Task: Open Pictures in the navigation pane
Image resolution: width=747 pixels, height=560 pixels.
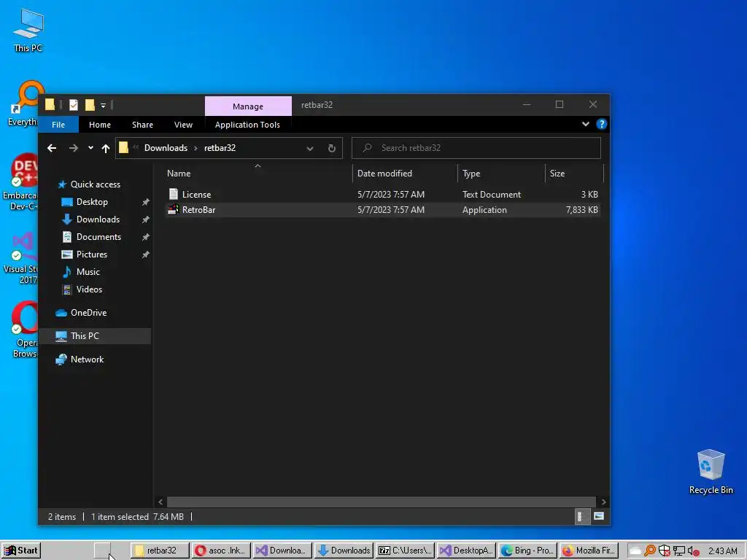Action: [91, 254]
